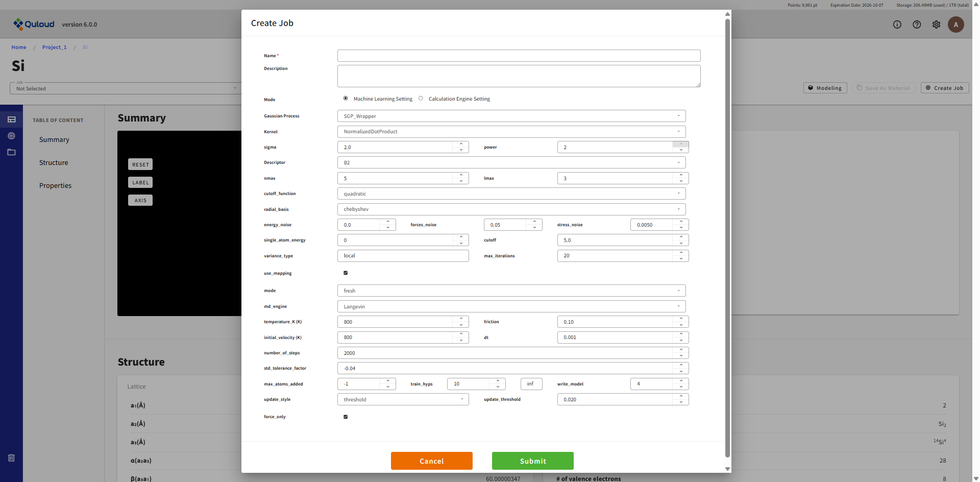980x482 pixels.
Task: Navigate to Project_1 breadcrumb
Action: click(x=54, y=47)
